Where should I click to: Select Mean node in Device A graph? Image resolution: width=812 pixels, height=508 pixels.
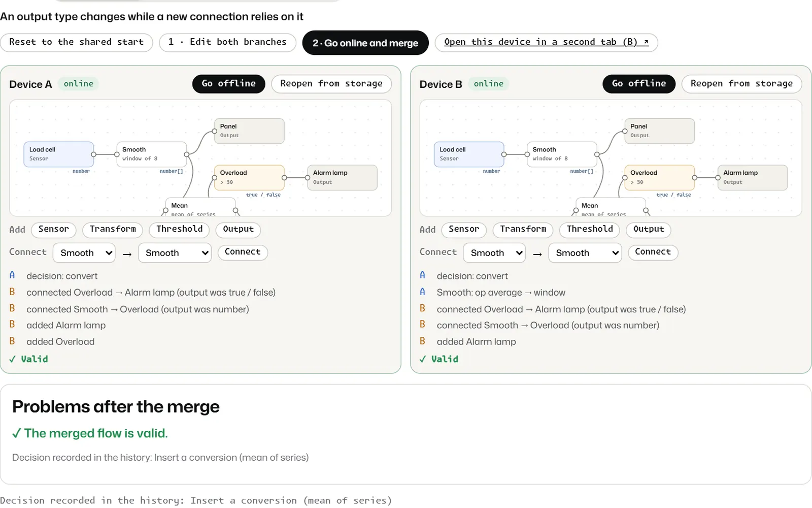point(200,207)
